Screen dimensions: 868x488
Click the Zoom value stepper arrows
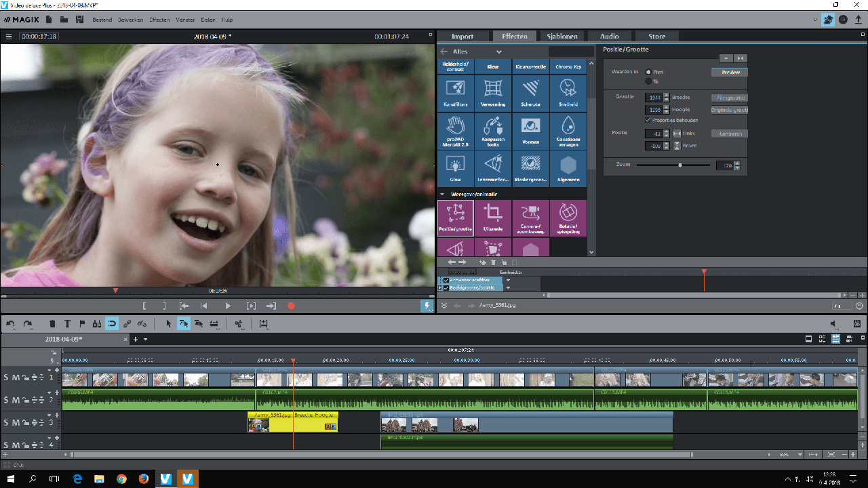[x=737, y=165]
